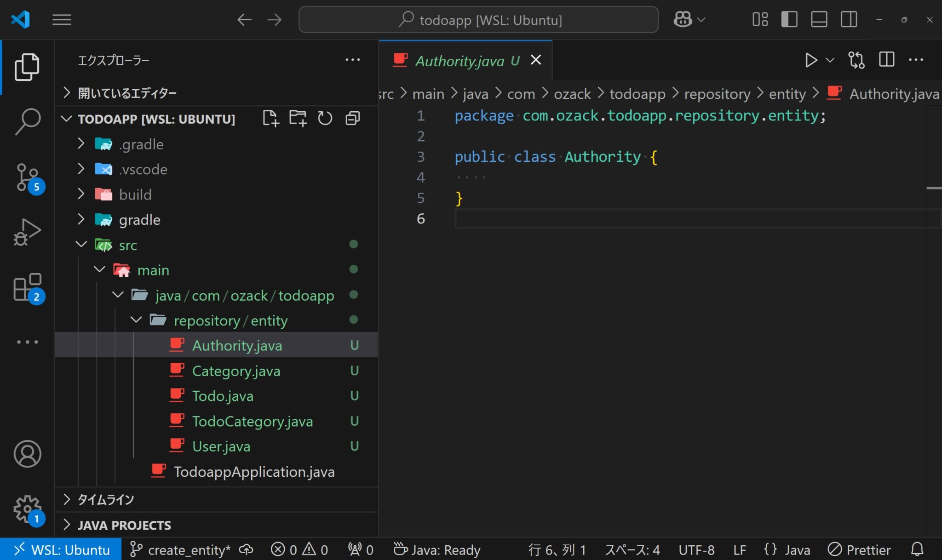This screenshot has height=560, width=942.
Task: Open the Source Control view
Action: 27,177
